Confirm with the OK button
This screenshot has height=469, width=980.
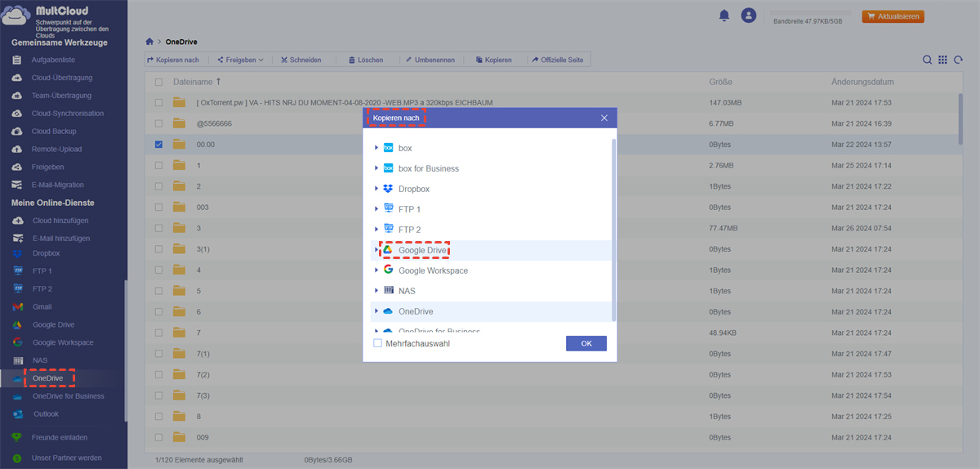coord(586,344)
